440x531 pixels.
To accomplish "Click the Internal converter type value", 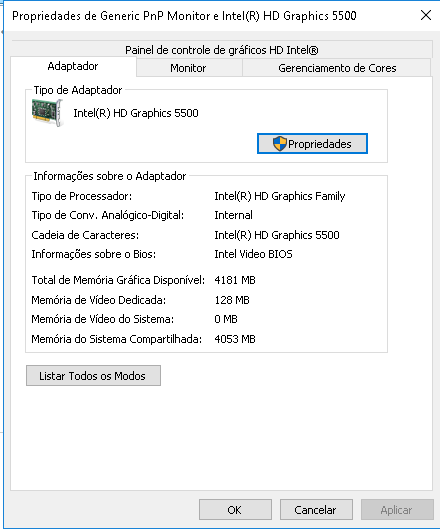I will point(233,215).
